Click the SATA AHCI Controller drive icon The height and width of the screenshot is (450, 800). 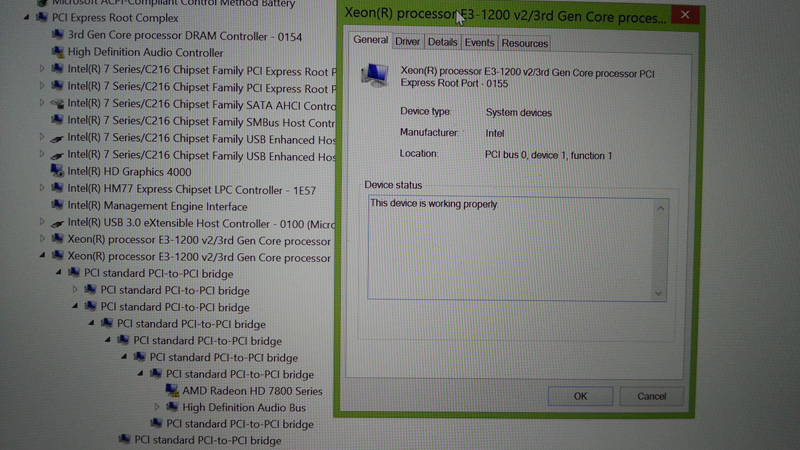coord(58,104)
